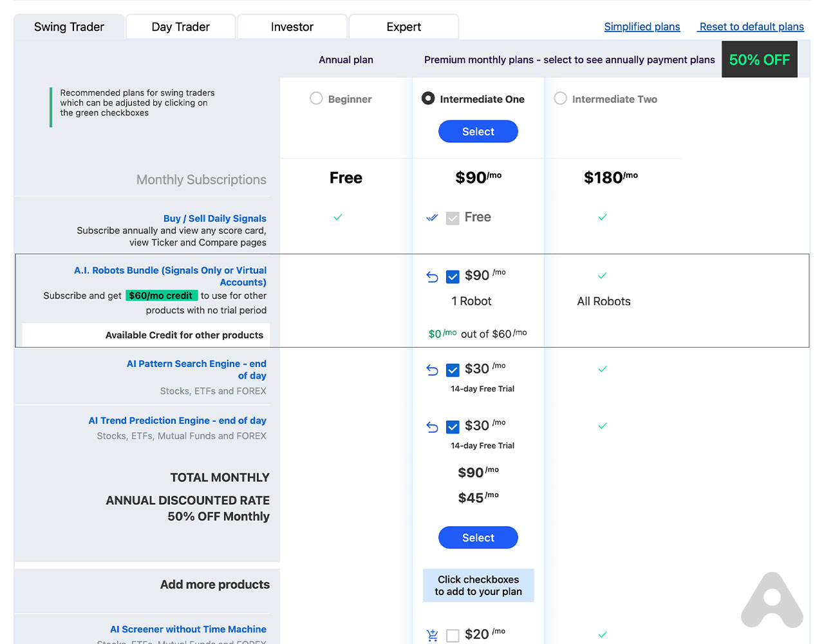824x644 pixels.
Task: Open the Buy / Sell Daily Signals link
Action: click(x=214, y=218)
